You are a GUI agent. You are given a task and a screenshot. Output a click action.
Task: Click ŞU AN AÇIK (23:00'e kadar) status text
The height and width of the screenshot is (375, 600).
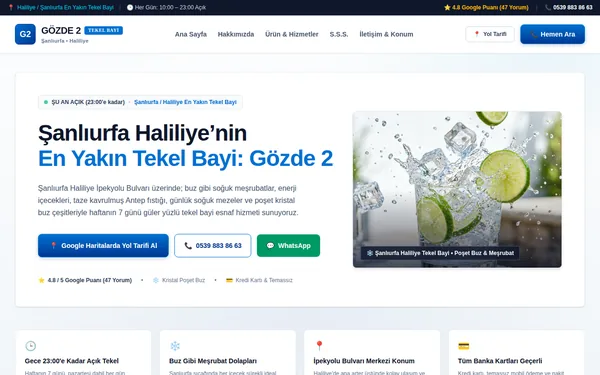point(88,102)
